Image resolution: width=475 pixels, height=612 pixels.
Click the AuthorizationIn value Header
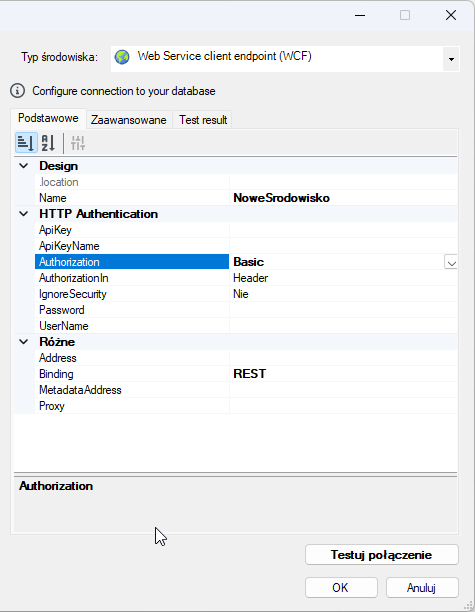(251, 278)
